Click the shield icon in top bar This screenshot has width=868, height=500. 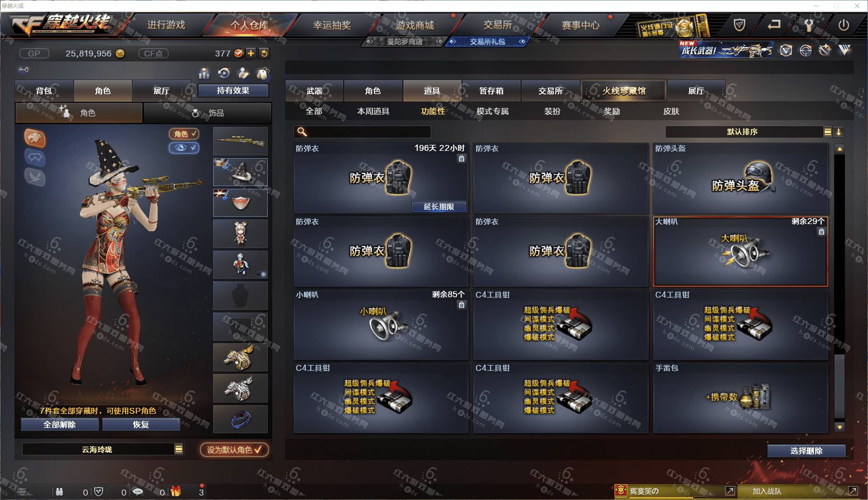(x=739, y=25)
